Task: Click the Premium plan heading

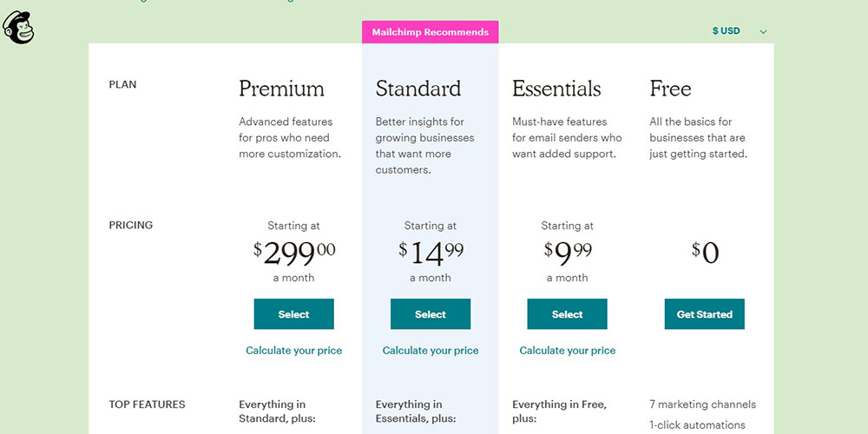Action: pyautogui.click(x=281, y=89)
